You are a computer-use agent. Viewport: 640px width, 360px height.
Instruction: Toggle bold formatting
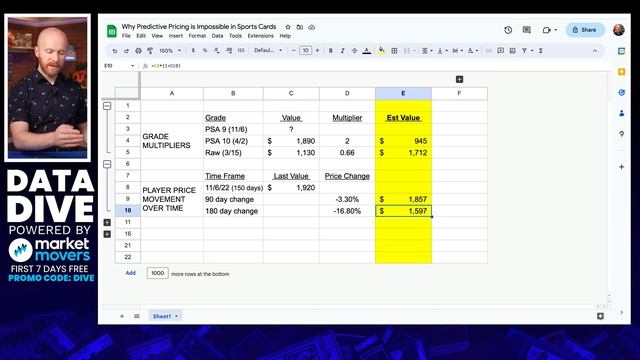pos(331,51)
